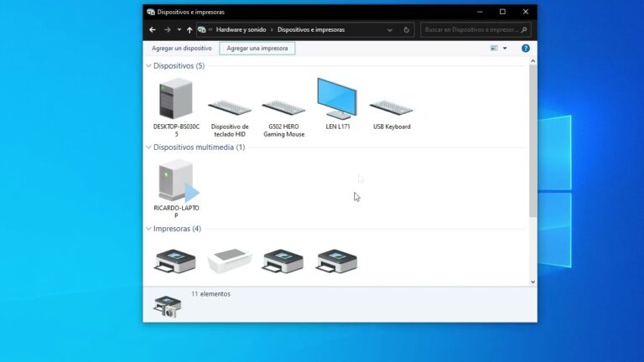Collapse the Dispositivos multimedia group
The height and width of the screenshot is (362, 644).
point(149,147)
